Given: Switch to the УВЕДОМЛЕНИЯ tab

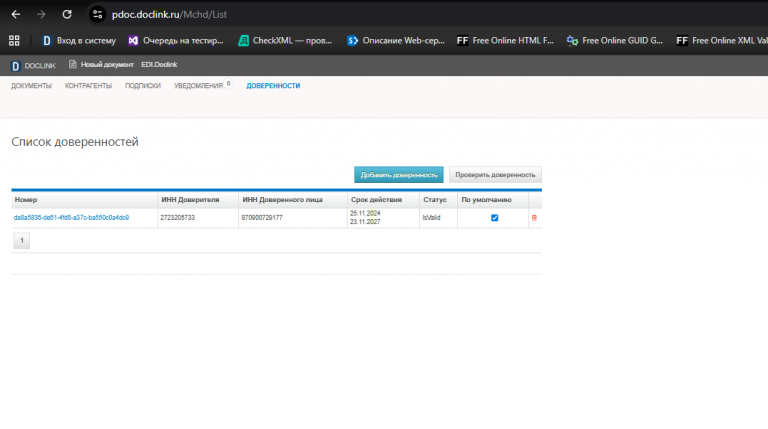Looking at the screenshot, I should coord(198,86).
